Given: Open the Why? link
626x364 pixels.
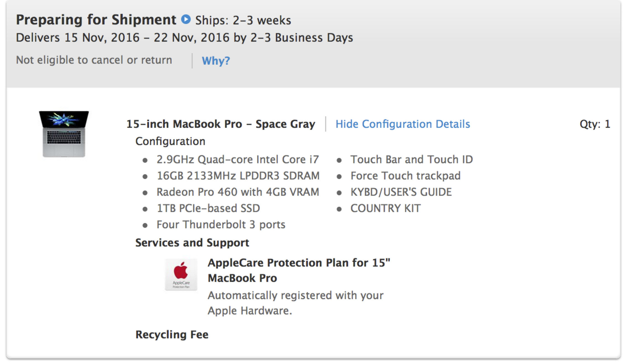Looking at the screenshot, I should click(x=216, y=61).
